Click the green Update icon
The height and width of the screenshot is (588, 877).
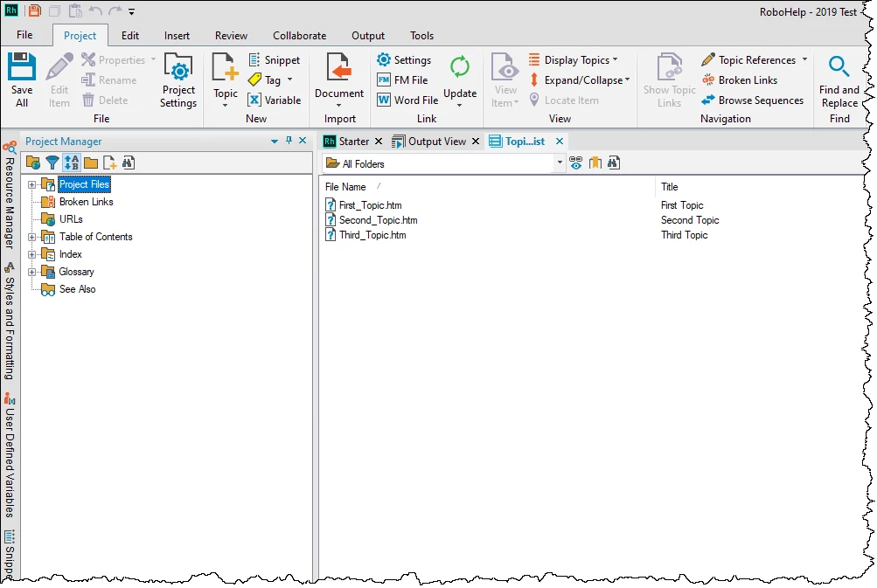460,66
